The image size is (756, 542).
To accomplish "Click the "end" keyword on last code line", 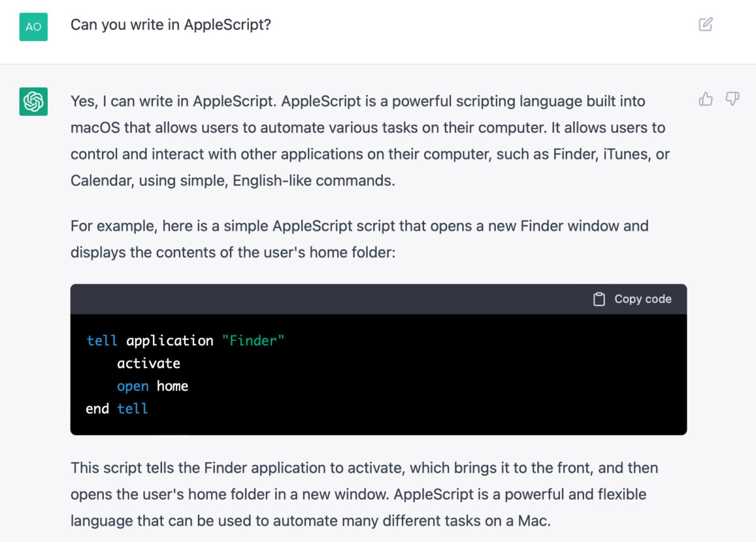I will pyautogui.click(x=97, y=409).
